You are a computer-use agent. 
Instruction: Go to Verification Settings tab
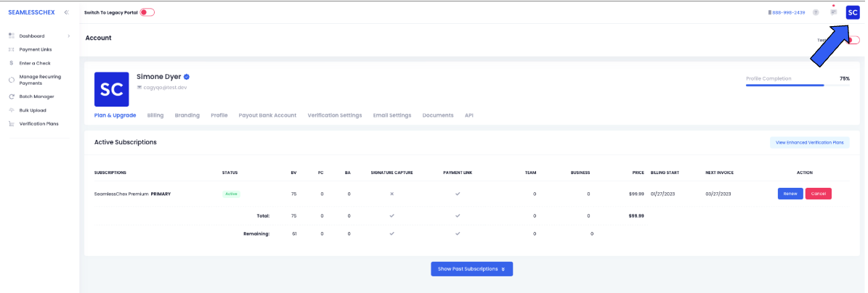(x=335, y=115)
